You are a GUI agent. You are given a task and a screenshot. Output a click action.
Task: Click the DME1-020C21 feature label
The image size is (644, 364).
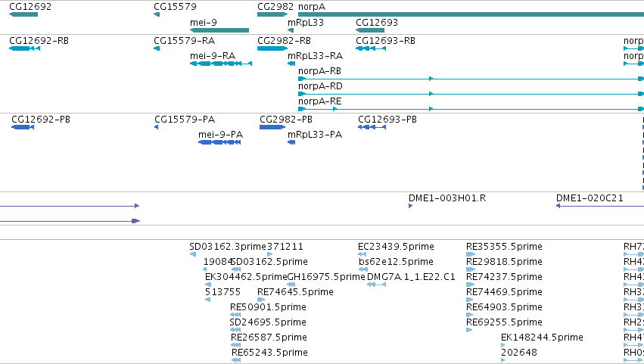[x=590, y=198]
